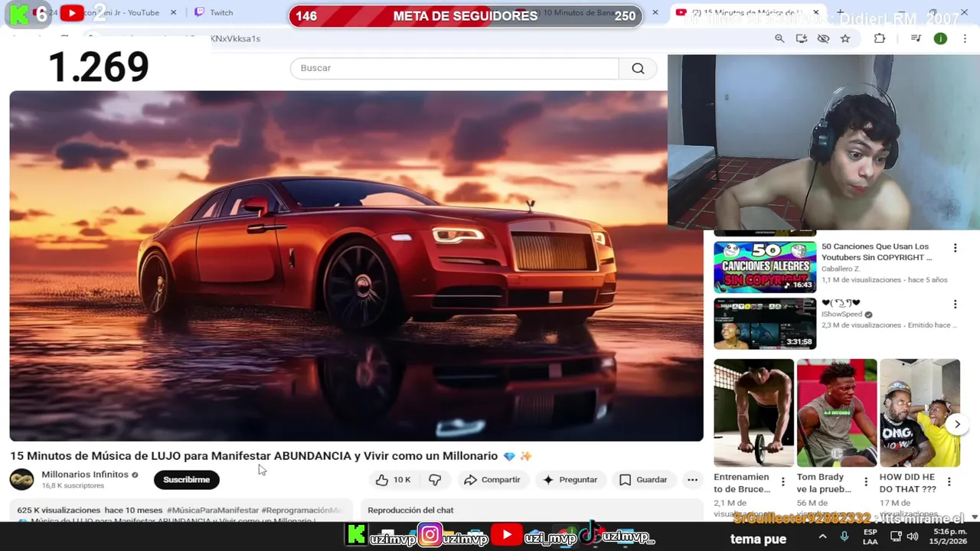Open the browser Extensions puzzle icon
Screen dimensions: 980x551
[880, 39]
